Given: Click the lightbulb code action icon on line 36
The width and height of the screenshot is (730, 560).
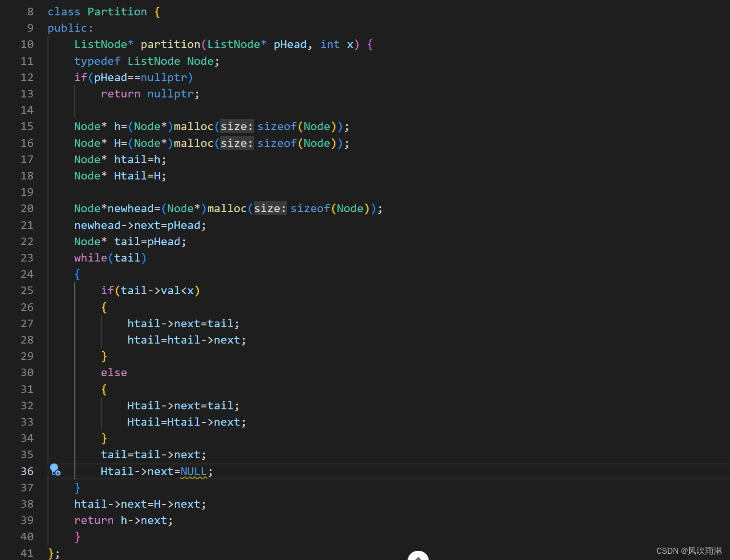Looking at the screenshot, I should 55,470.
